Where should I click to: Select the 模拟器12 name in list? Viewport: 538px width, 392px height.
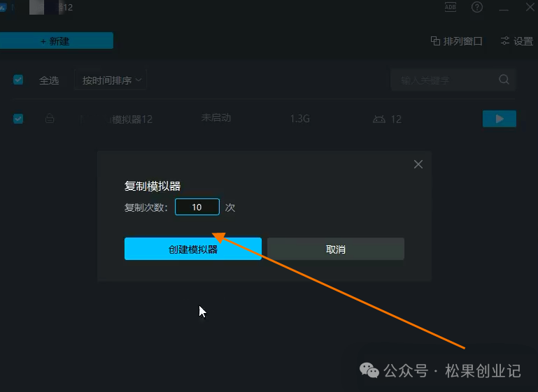[132, 119]
